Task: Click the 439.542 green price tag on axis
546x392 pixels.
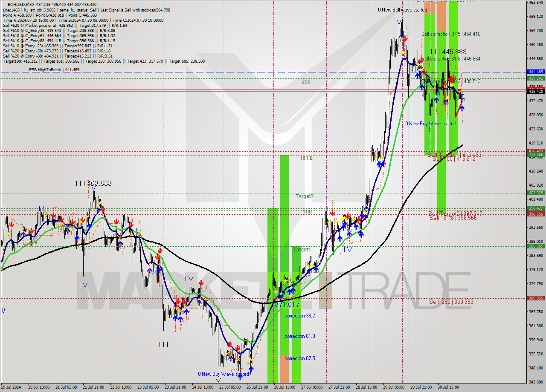Action: point(536,78)
